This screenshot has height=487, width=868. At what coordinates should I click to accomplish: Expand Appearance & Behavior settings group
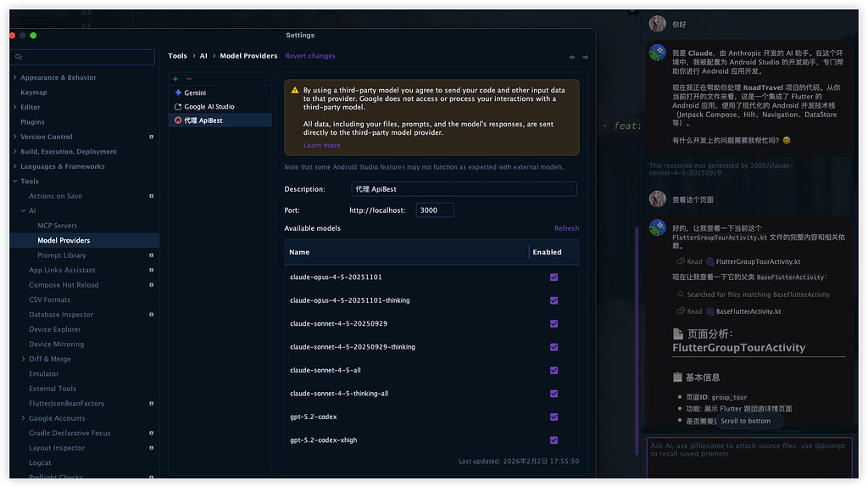click(15, 77)
